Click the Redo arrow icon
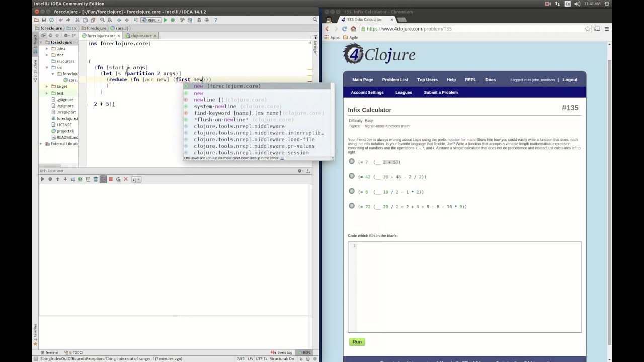 click(68, 20)
